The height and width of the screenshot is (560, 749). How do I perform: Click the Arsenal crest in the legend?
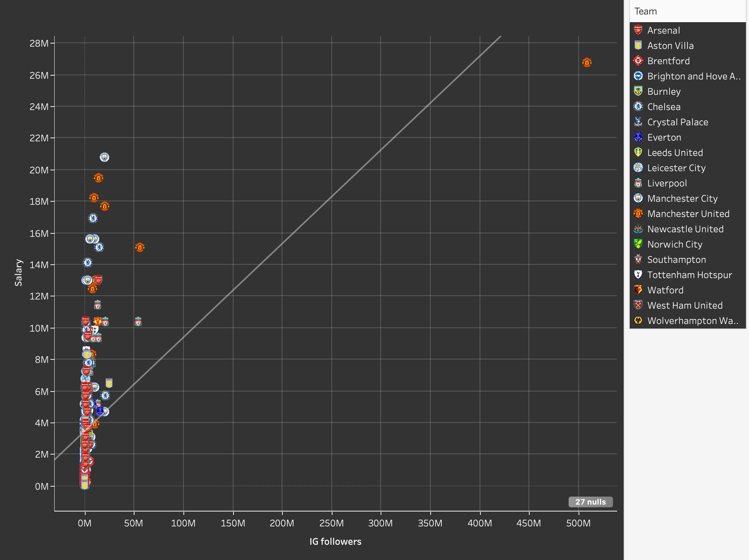tap(638, 30)
